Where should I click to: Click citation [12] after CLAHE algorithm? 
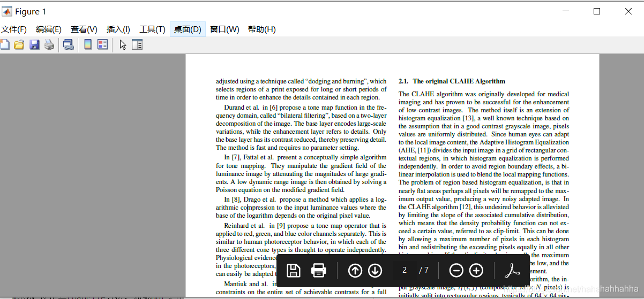pyautogui.click(x=465, y=207)
